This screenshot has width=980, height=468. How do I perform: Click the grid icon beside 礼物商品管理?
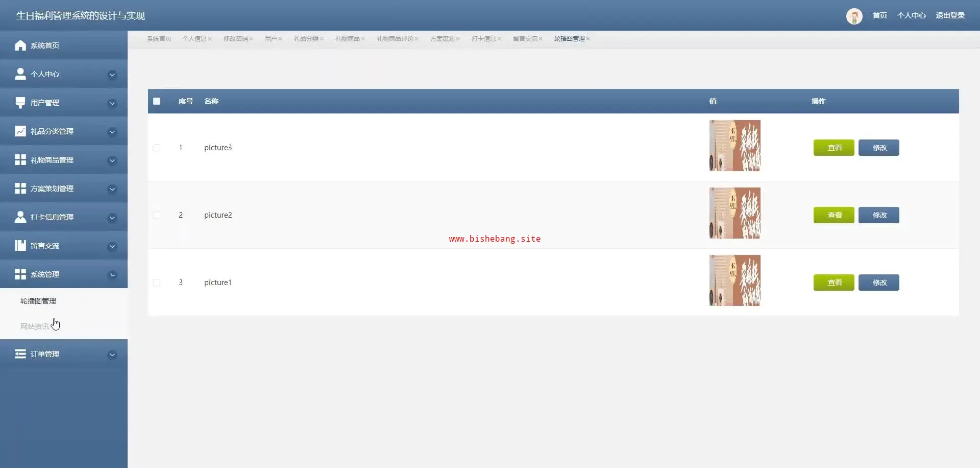click(20, 160)
